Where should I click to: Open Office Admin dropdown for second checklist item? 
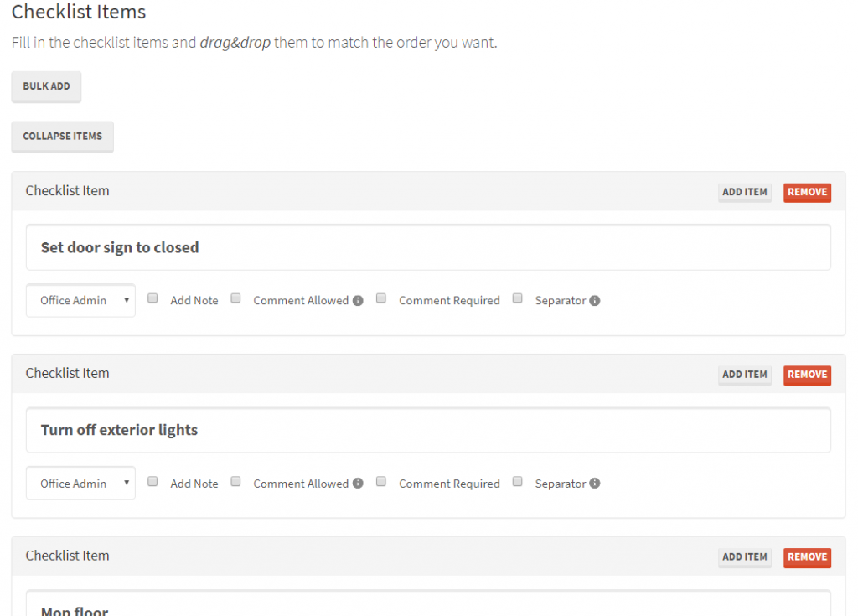80,484
